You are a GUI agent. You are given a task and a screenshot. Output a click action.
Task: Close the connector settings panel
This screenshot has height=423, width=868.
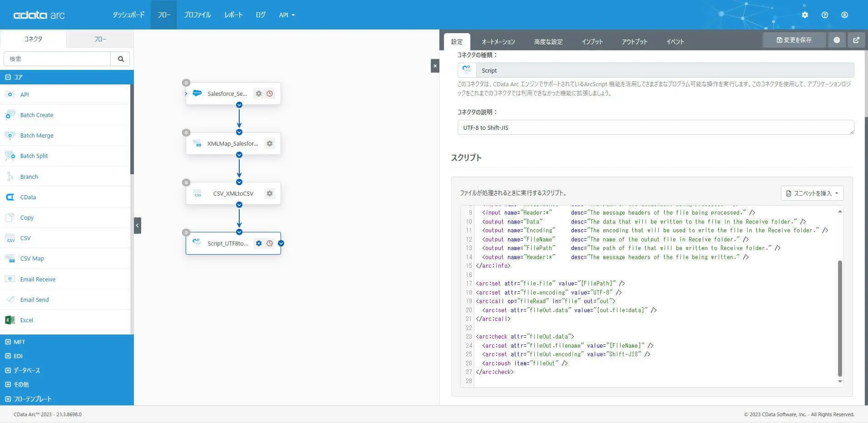click(x=435, y=66)
